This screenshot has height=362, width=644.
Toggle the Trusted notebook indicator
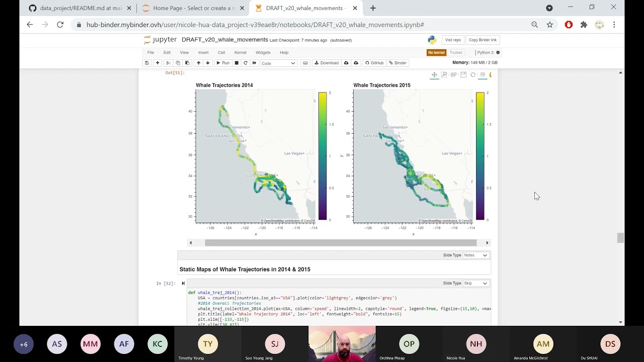456,52
